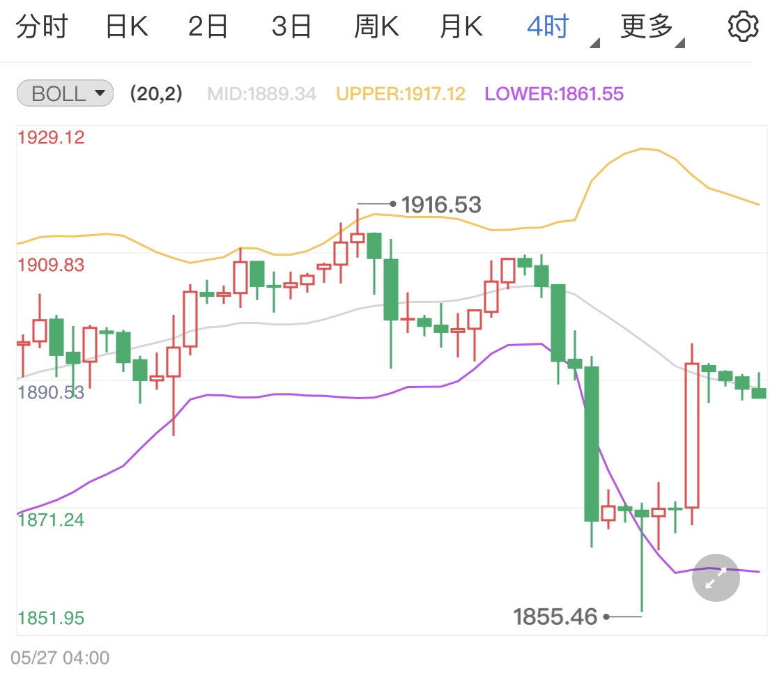Click the MID:1889.34 label
This screenshot has width=784, height=675.
(x=261, y=94)
